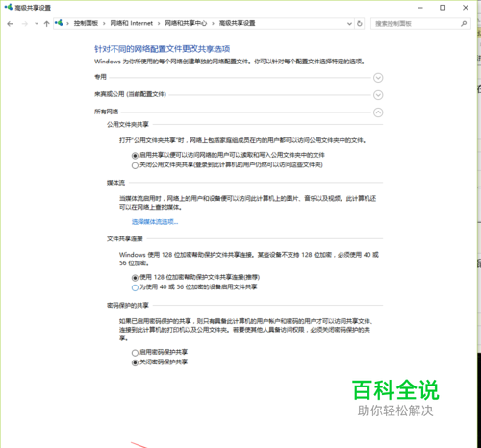The image size is (481, 448).
Task: Click the 密码保护的共享 section label
Action: click(x=128, y=305)
